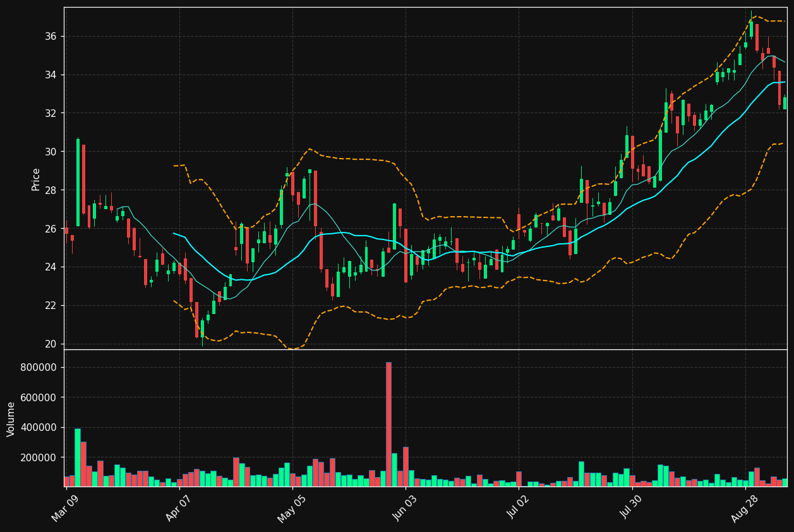Click the volume tick label 400000
The width and height of the screenshot is (794, 532).
click(x=39, y=428)
